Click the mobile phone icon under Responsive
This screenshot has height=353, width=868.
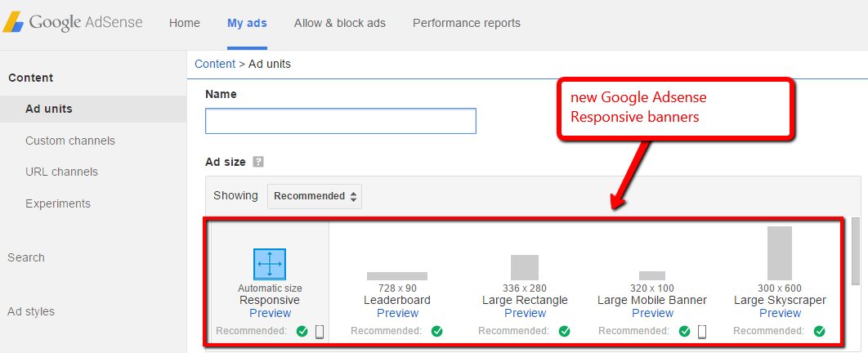pyautogui.click(x=320, y=331)
